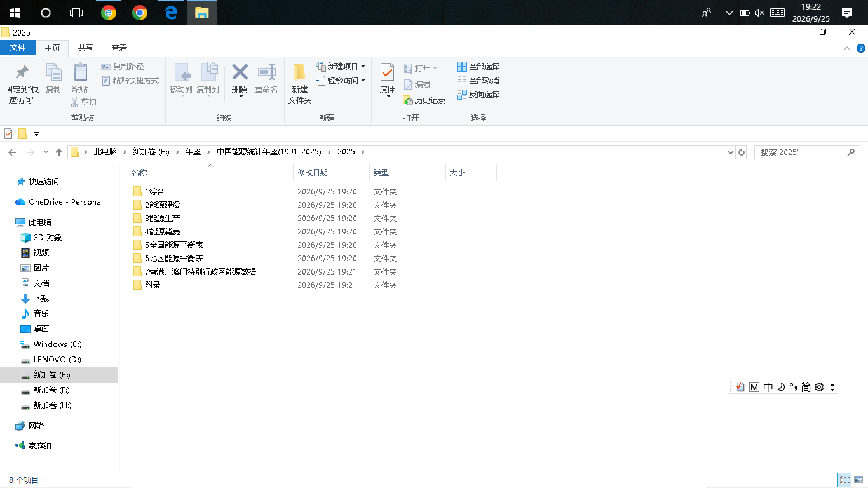This screenshot has height=488, width=868.
Task: Open Task View on the taskbar
Action: click(76, 13)
